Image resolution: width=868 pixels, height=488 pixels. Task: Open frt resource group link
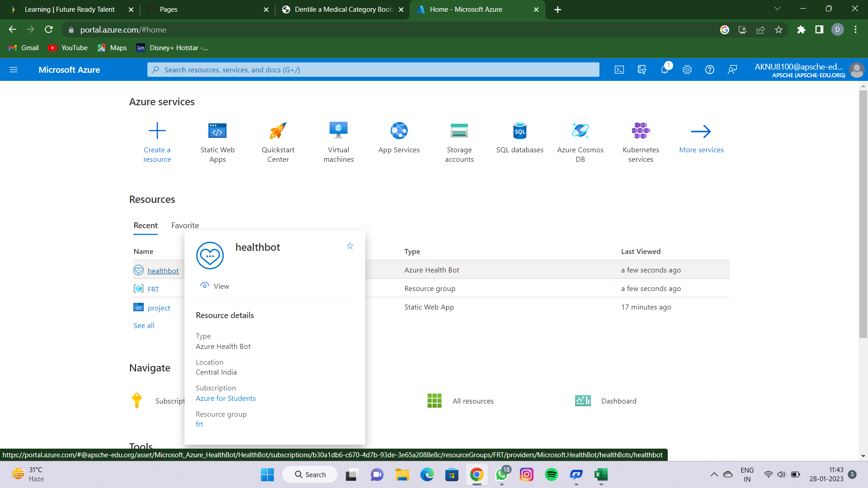(x=199, y=424)
